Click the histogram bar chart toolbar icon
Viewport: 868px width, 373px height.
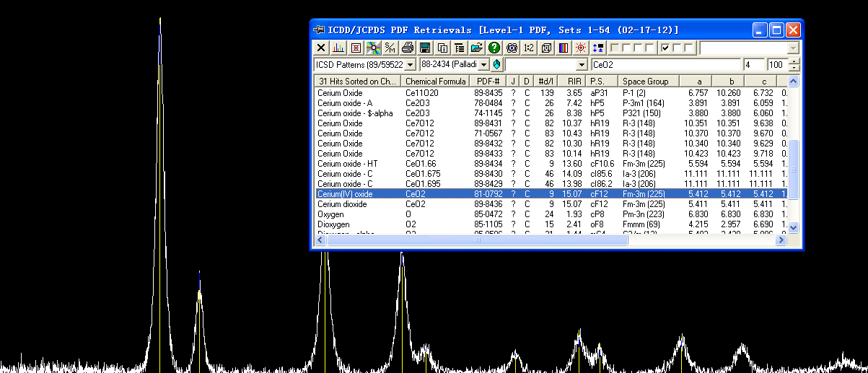(x=338, y=48)
